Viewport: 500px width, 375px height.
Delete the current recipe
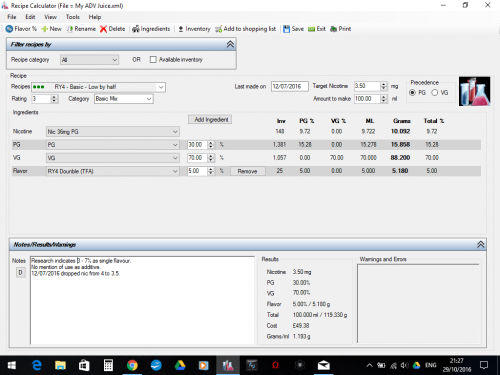(x=113, y=29)
